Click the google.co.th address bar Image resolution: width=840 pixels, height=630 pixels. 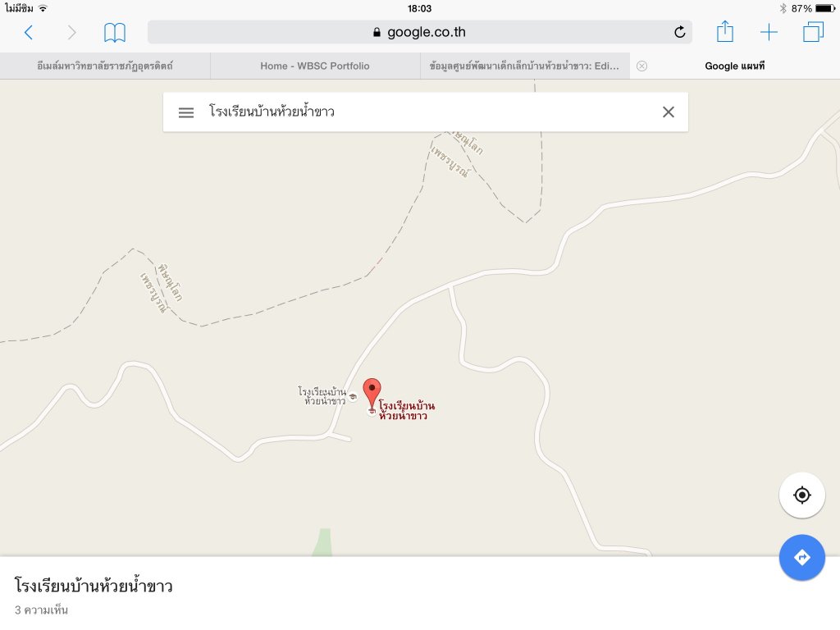419,32
